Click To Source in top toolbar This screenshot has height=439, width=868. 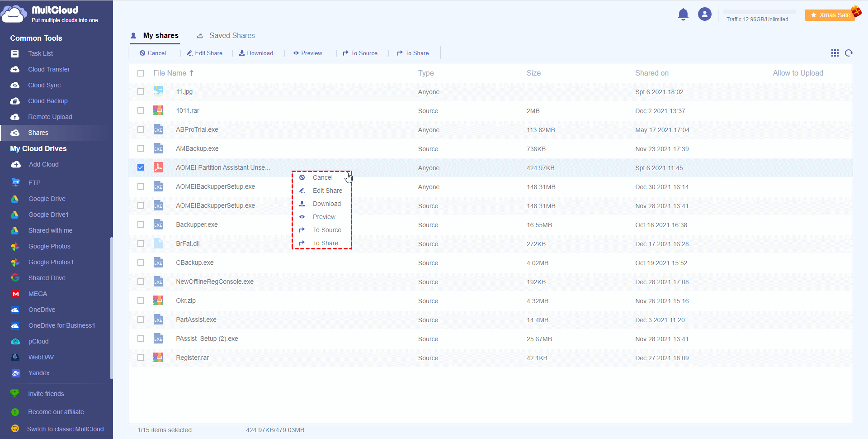[360, 53]
